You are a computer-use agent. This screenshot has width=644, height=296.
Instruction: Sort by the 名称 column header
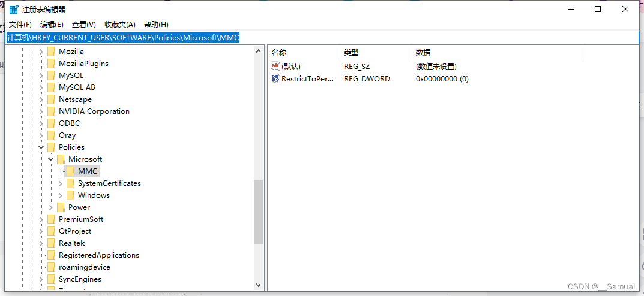coord(304,53)
